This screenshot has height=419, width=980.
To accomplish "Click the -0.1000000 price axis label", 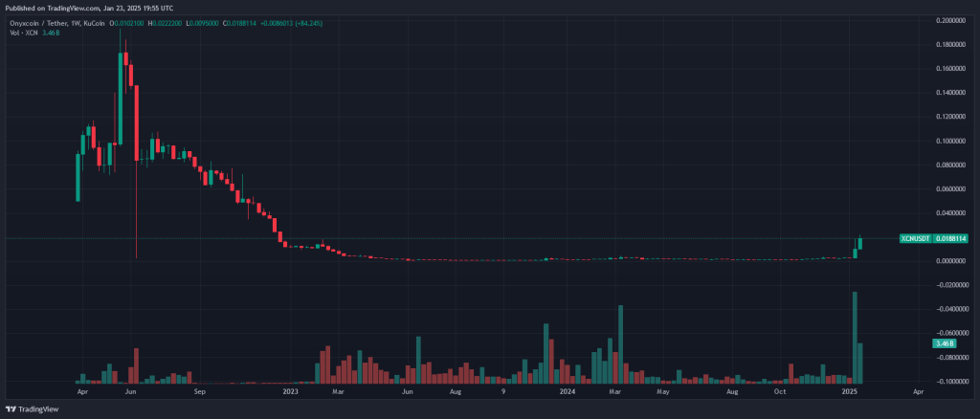I will pyautogui.click(x=950, y=382).
